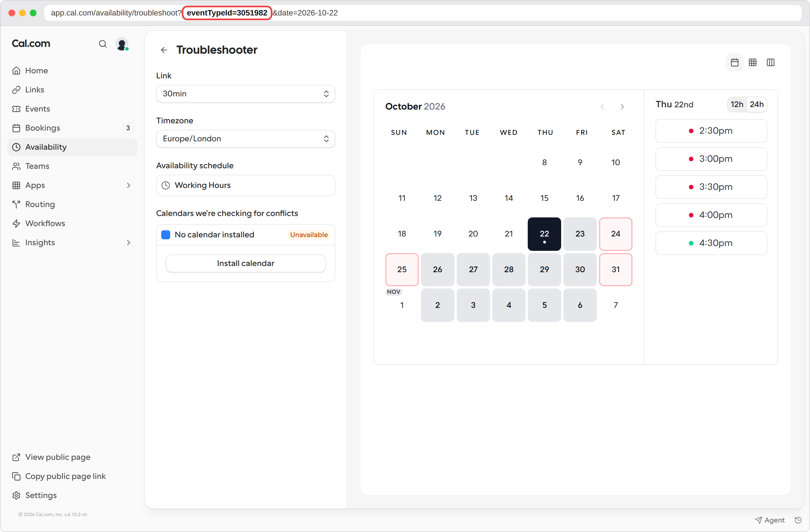This screenshot has width=810, height=532.
Task: Open the Working Hours availability schedule
Action: point(245,185)
